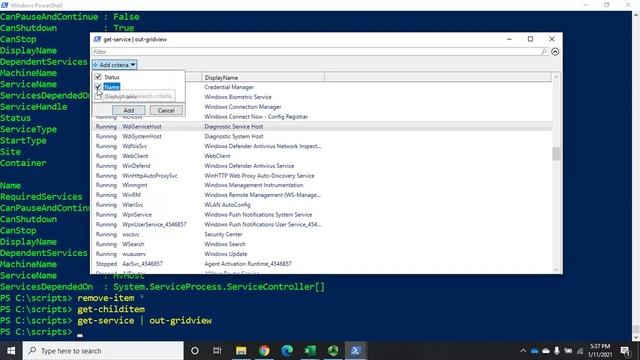Click the WLAN AutoConfig display name
The image size is (640, 360).
click(227, 205)
